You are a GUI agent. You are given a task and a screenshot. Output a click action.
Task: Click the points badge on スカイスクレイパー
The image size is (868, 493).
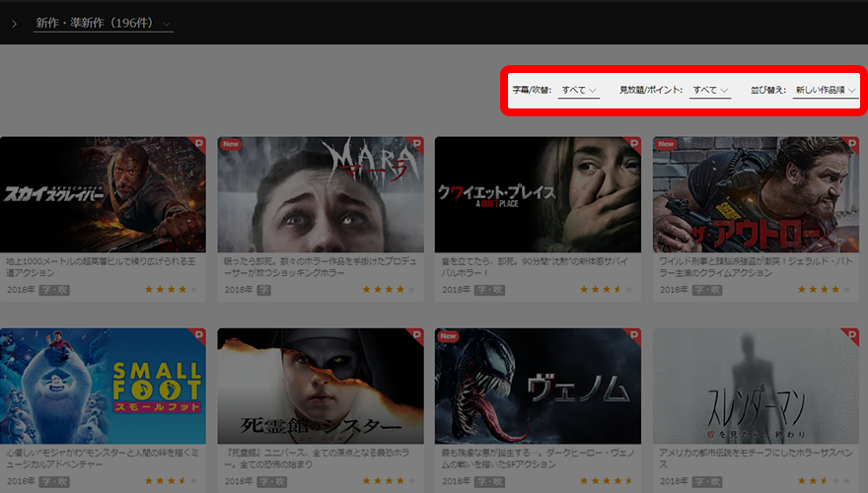198,144
